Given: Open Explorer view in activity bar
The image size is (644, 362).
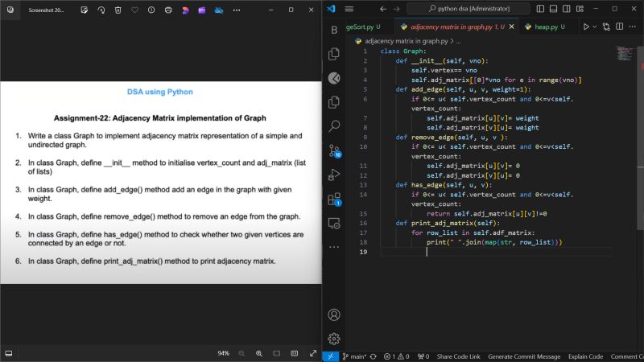Looking at the screenshot, I should point(334,54).
